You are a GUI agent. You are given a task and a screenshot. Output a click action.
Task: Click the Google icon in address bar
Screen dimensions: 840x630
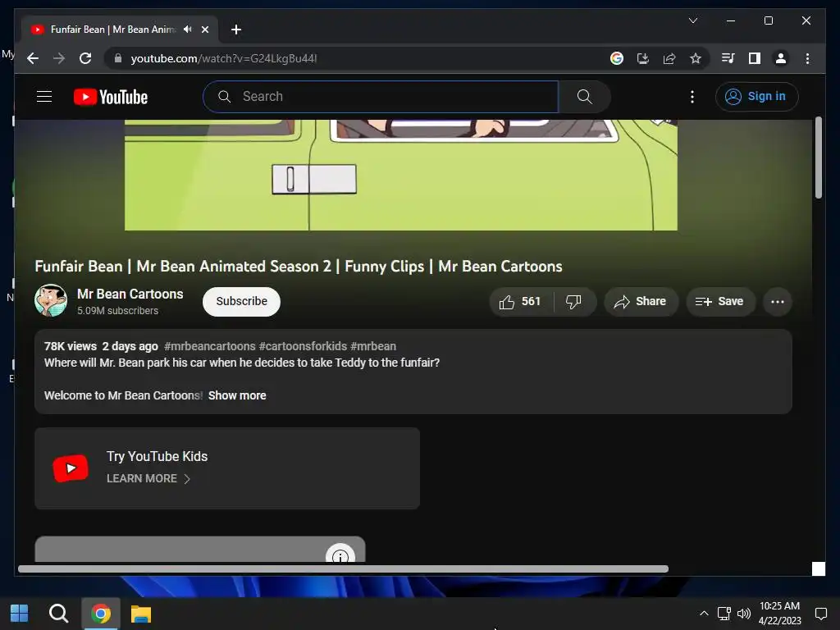point(617,58)
